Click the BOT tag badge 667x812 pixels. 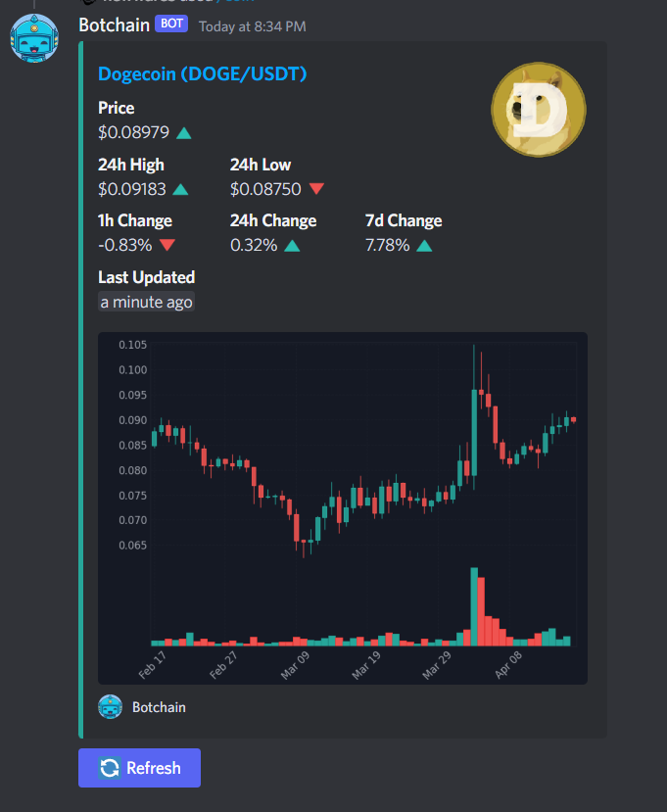click(171, 24)
